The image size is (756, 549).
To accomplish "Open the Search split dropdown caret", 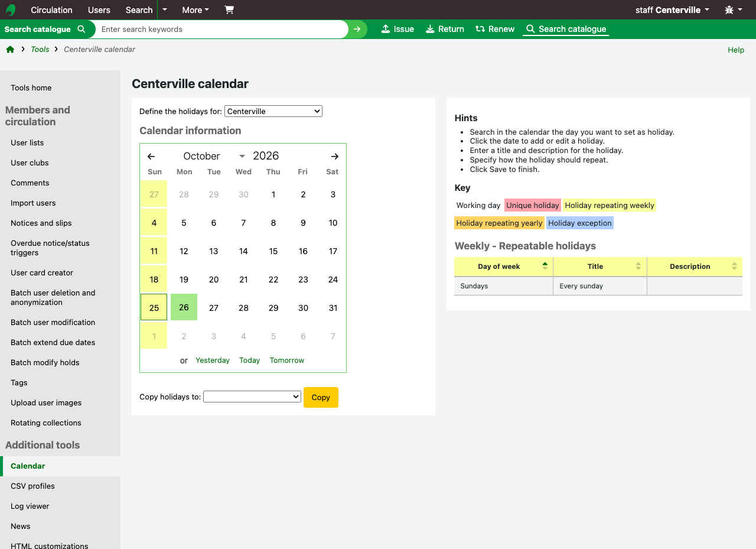I will tap(165, 10).
